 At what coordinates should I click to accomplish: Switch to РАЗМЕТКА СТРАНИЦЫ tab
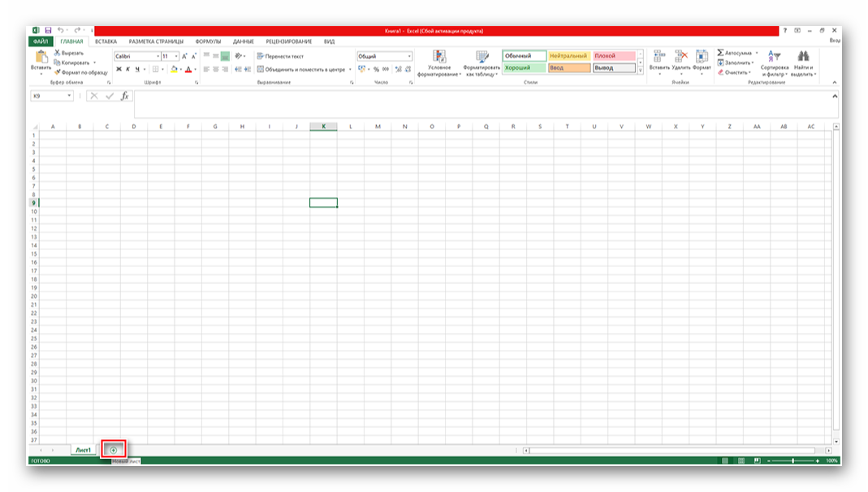click(156, 41)
